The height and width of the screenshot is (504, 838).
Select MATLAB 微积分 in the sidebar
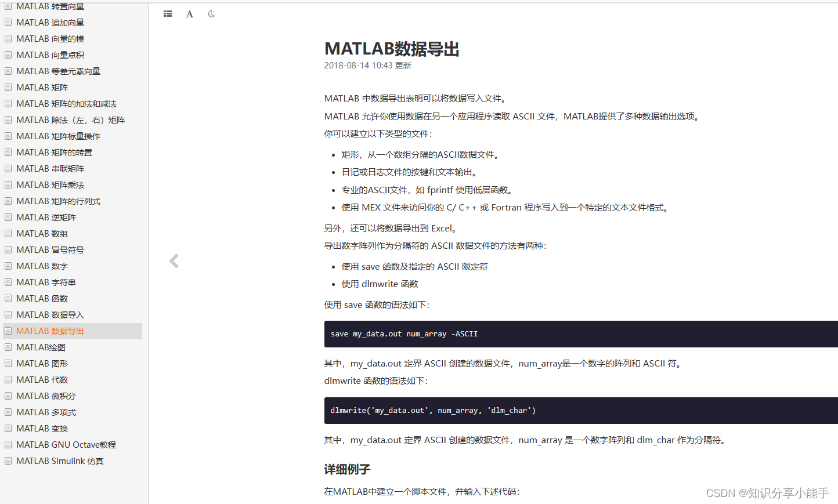[x=46, y=396]
